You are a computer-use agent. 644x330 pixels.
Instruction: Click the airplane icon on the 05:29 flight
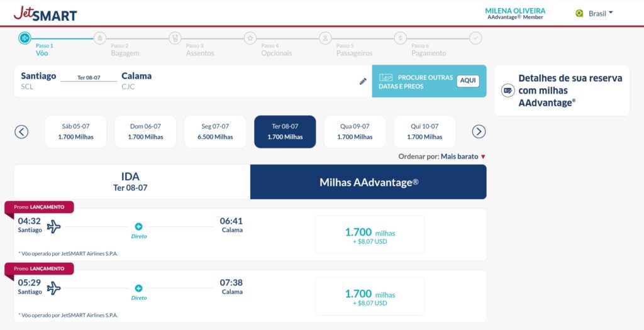53,288
